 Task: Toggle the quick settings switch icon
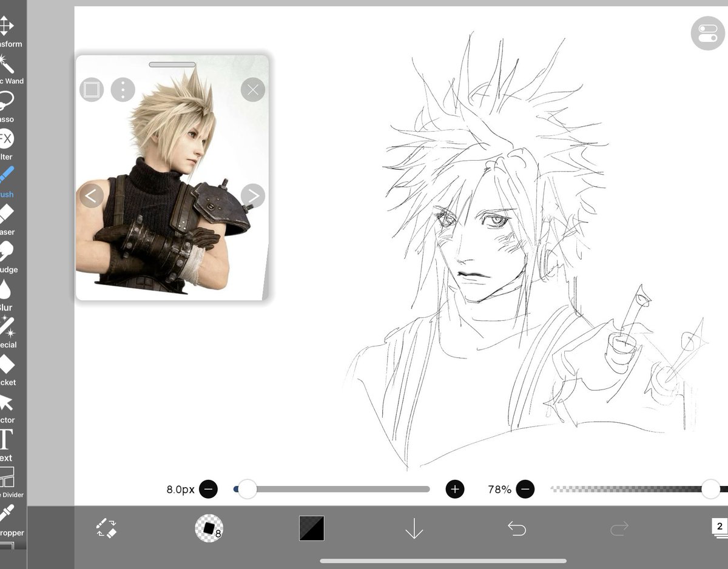(707, 33)
